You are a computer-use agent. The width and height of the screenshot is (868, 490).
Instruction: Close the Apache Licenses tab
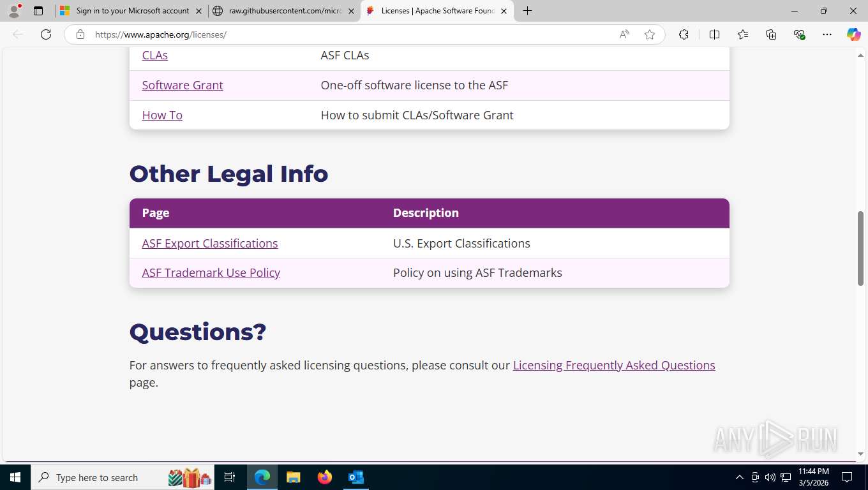tap(504, 11)
